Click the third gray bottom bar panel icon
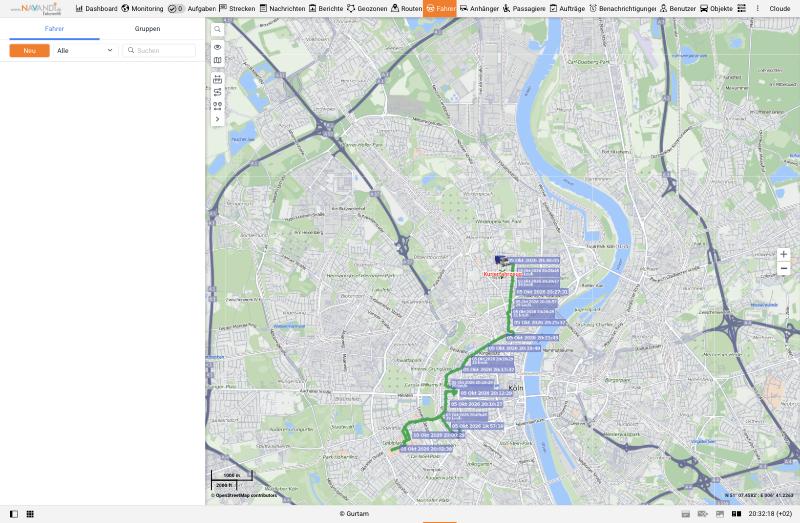The width and height of the screenshot is (800, 523). 720,514
